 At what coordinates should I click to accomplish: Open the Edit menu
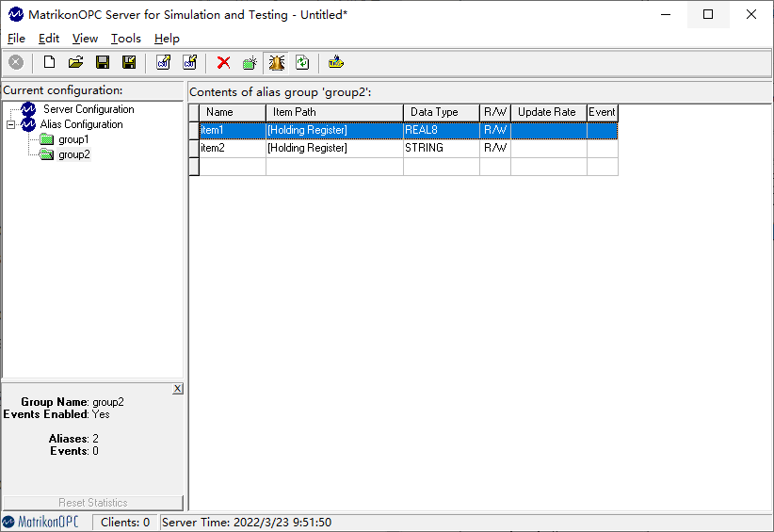click(49, 39)
